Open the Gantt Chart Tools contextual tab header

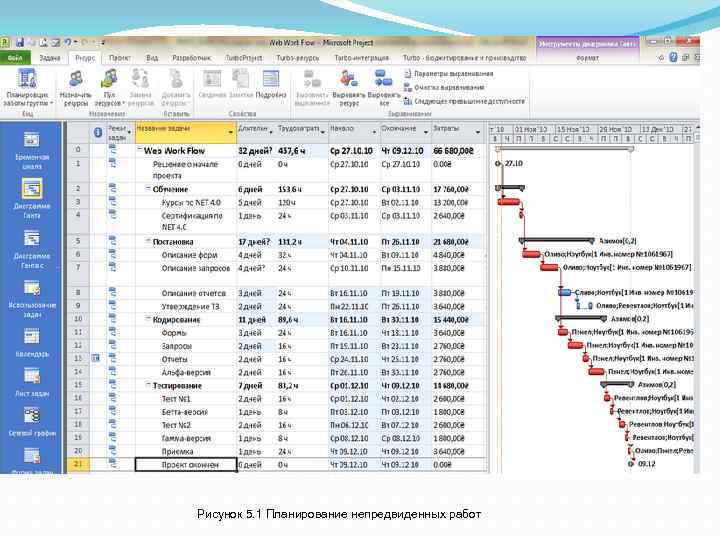[x=587, y=44]
